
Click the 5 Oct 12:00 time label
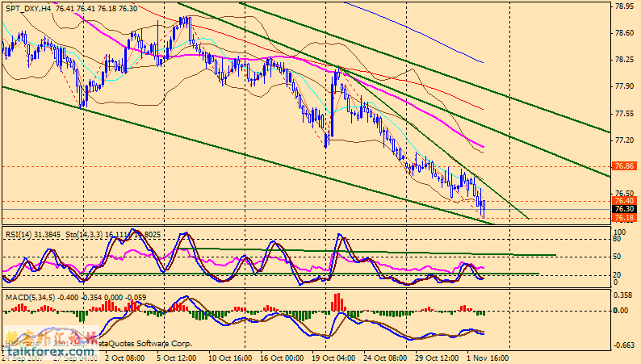pyautogui.click(x=176, y=358)
